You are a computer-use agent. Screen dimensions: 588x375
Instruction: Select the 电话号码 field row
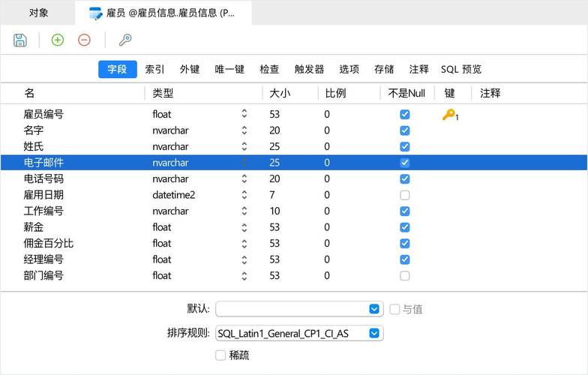coord(43,178)
